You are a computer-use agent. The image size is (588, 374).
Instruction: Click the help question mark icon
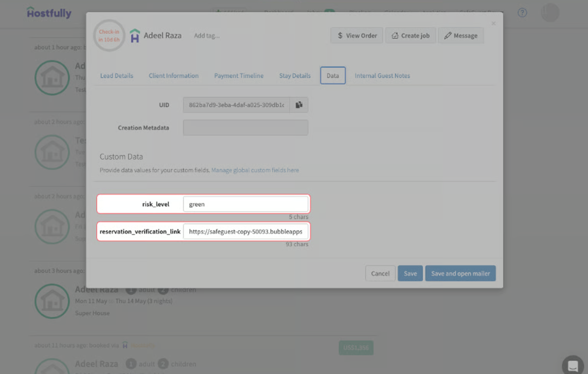[x=522, y=13]
